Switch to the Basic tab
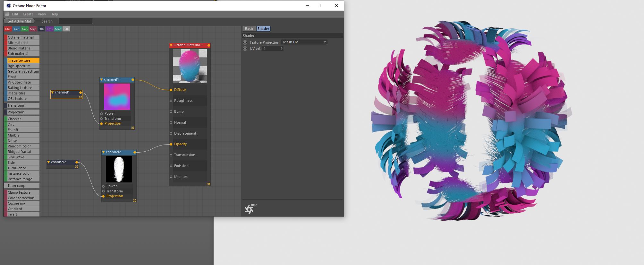The image size is (644, 265). (249, 29)
